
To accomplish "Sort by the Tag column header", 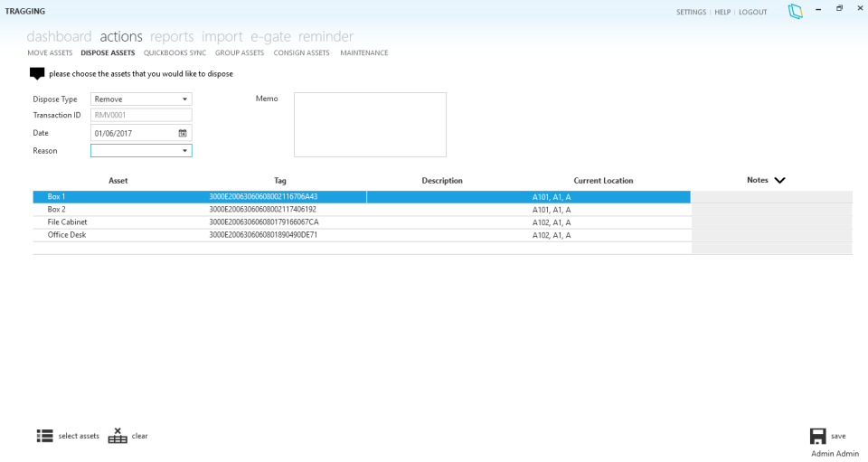I will (280, 181).
